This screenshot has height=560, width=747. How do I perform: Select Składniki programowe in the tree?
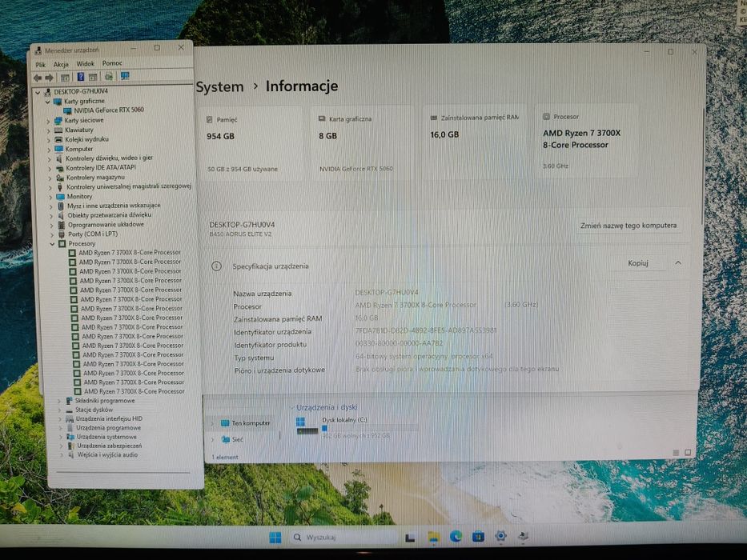coord(105,401)
